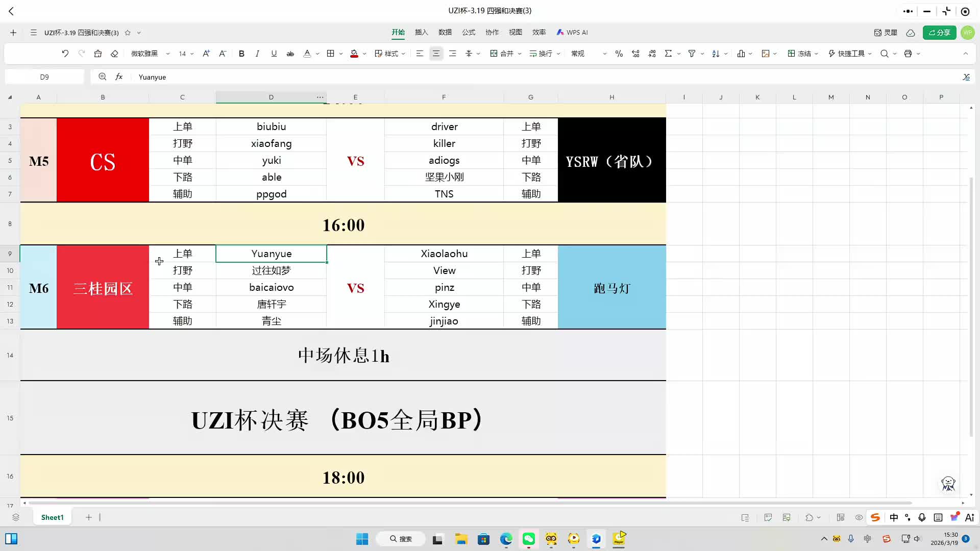Image resolution: width=980 pixels, height=551 pixels.
Task: Click the Undo arrow icon
Action: click(x=65, y=54)
